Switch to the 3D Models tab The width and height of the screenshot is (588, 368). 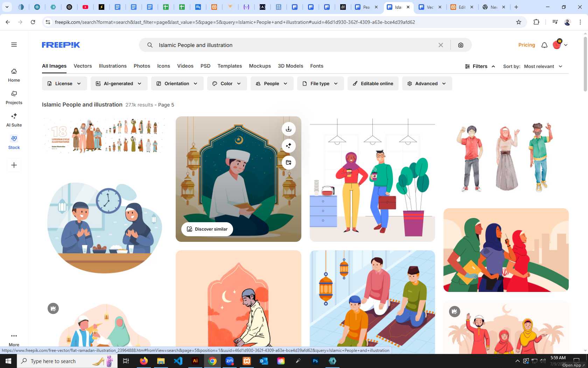point(290,66)
